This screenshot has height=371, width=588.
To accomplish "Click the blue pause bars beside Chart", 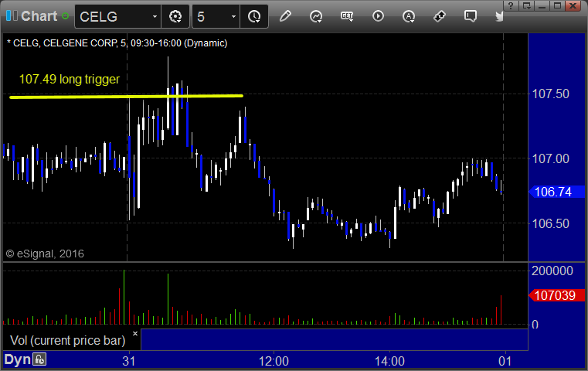I will click(12, 15).
